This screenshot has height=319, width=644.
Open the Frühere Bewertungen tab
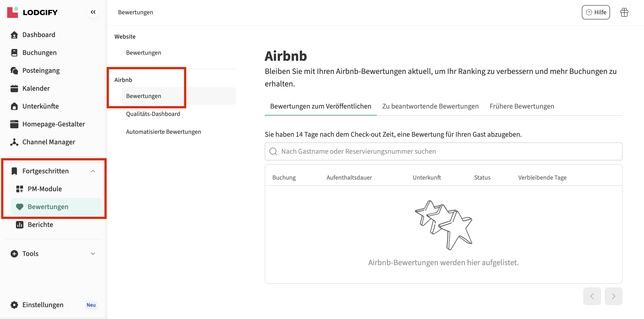pyautogui.click(x=521, y=106)
